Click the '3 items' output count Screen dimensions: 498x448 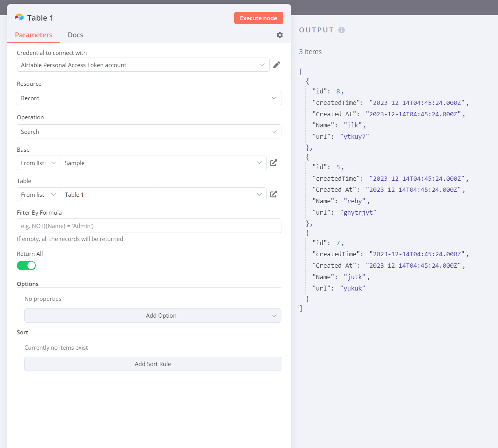click(x=310, y=52)
